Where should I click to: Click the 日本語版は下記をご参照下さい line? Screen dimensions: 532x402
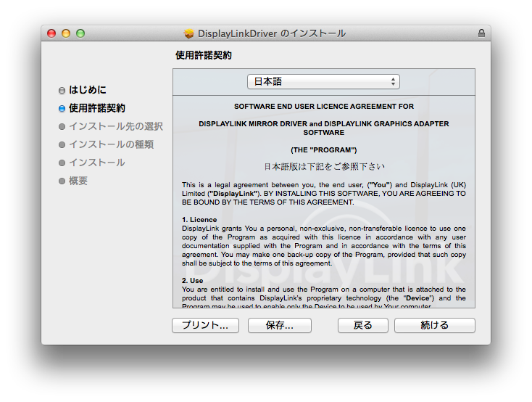coord(323,166)
